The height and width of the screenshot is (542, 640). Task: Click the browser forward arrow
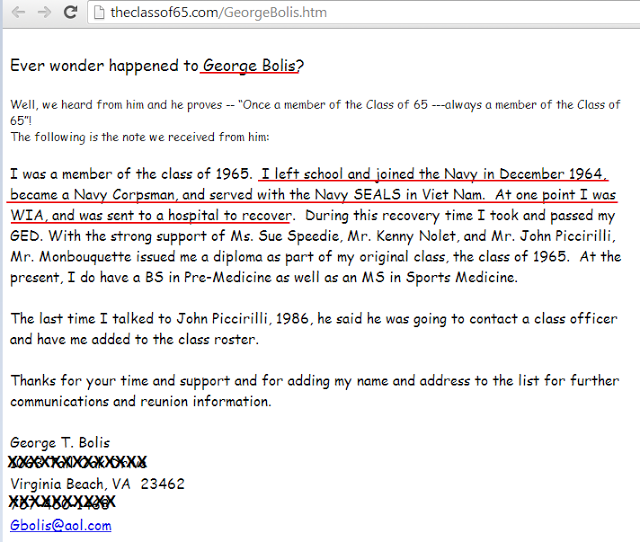43,13
